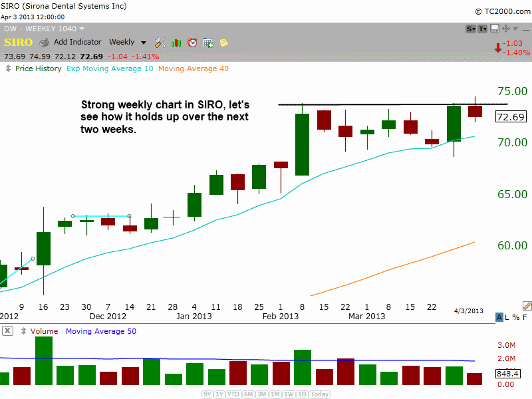The height and width of the screenshot is (399, 532).
Task: Close the Volume pane with the X box
Action: [x=7, y=331]
